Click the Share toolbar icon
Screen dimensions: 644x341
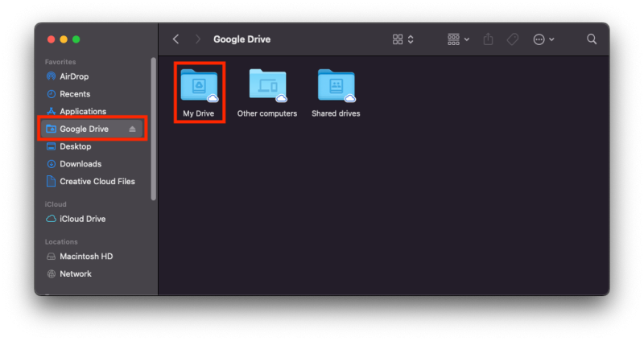488,39
